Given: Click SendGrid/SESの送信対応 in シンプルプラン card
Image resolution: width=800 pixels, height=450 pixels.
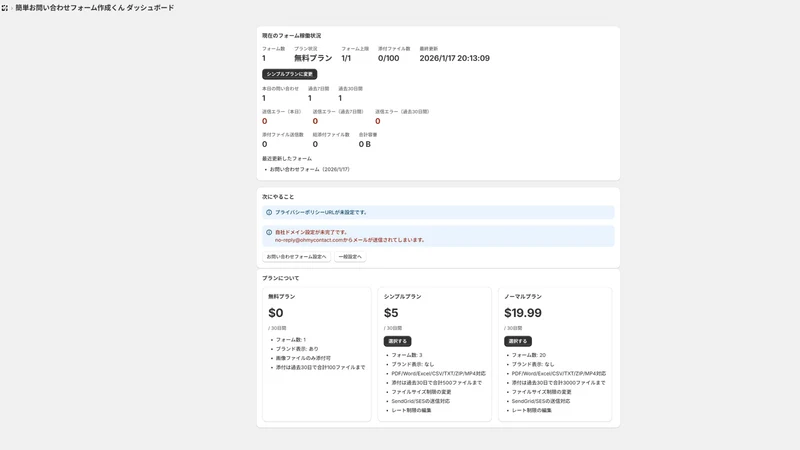Looking at the screenshot, I should click(420, 401).
